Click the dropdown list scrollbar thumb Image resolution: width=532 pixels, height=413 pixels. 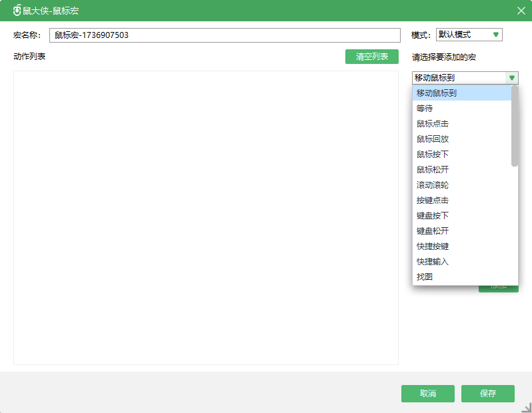[515, 127]
